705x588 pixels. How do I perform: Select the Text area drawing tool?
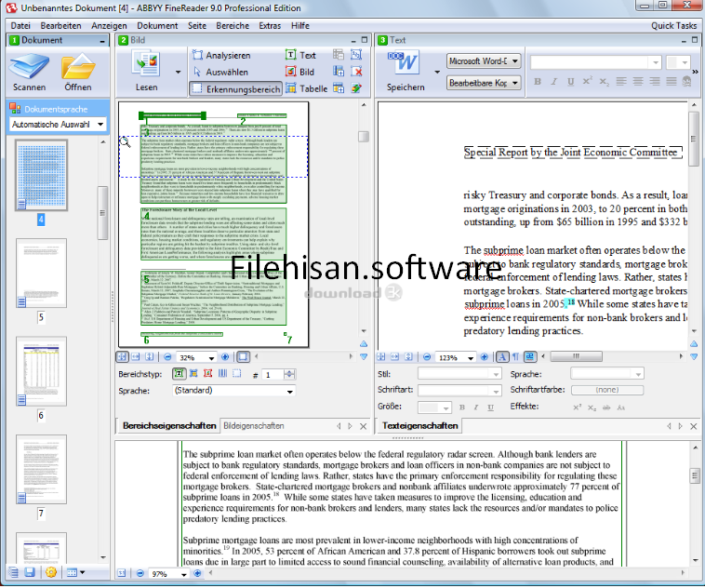point(300,55)
